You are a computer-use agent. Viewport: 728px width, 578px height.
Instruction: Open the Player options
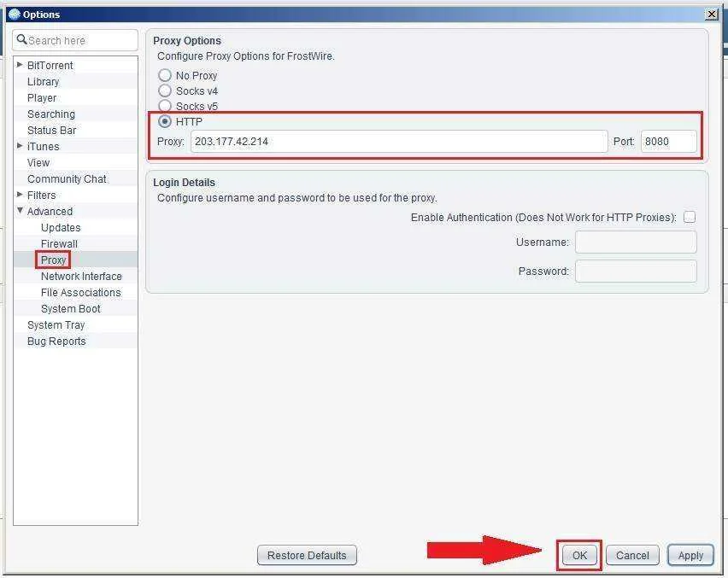coord(42,98)
